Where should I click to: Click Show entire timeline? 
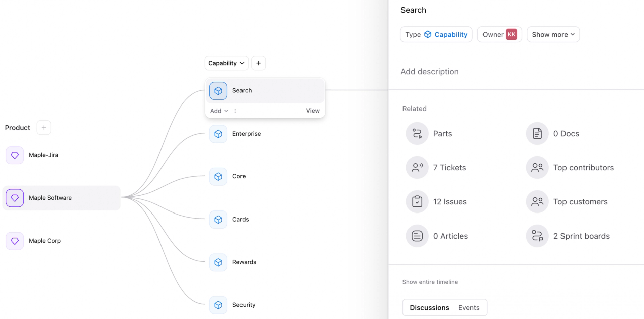(x=430, y=282)
